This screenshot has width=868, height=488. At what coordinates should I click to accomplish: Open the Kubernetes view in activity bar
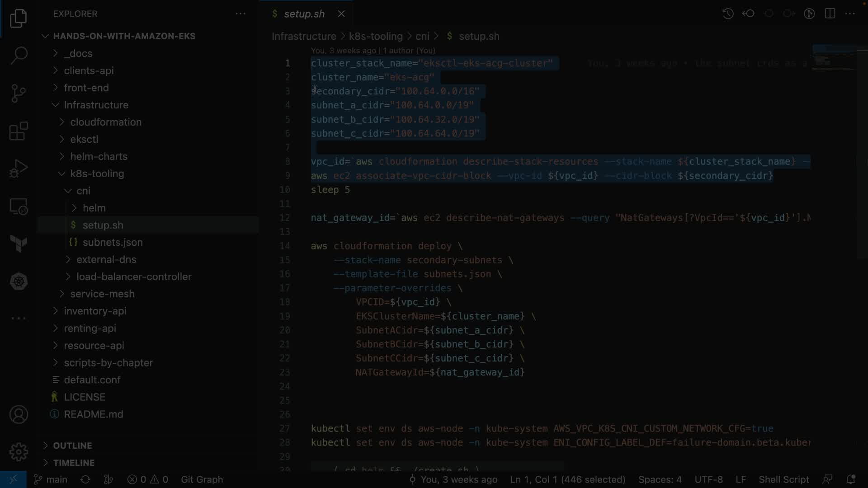point(19,282)
